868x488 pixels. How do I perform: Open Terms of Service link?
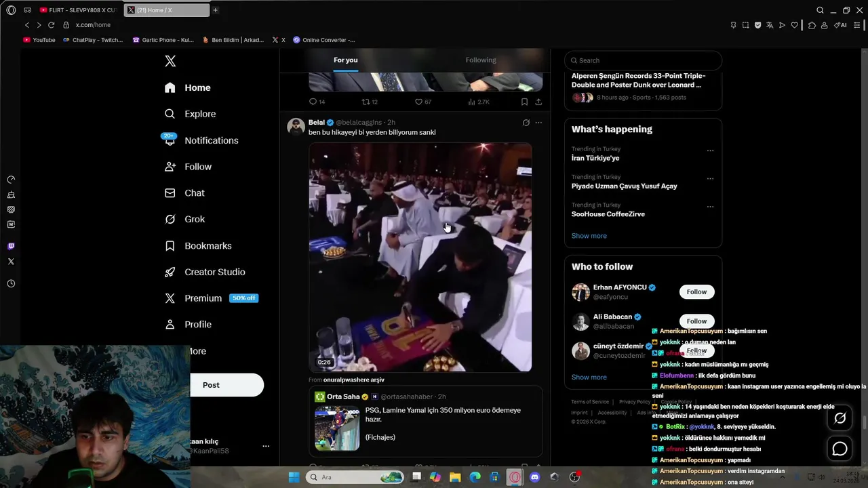(590, 402)
